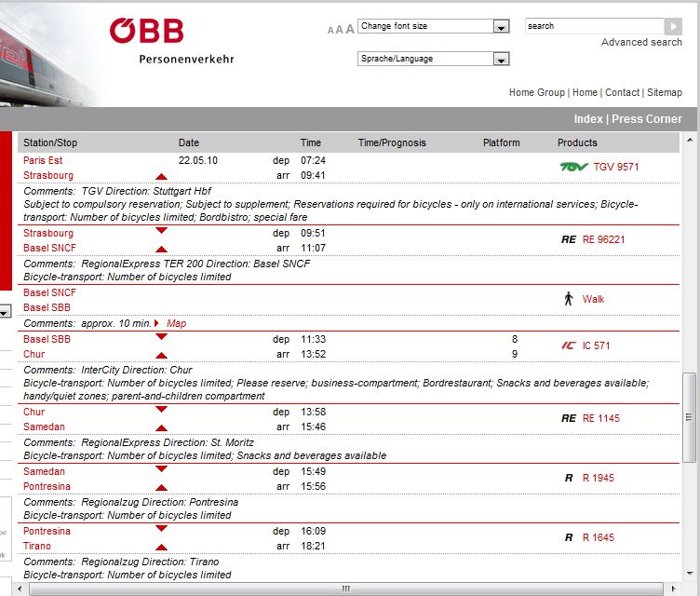Open the R 1645 train link
Viewport: 700px width, 596px height.
[x=599, y=537]
